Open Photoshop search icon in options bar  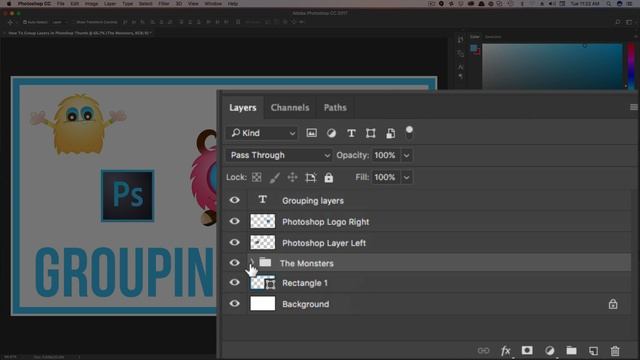click(618, 22)
